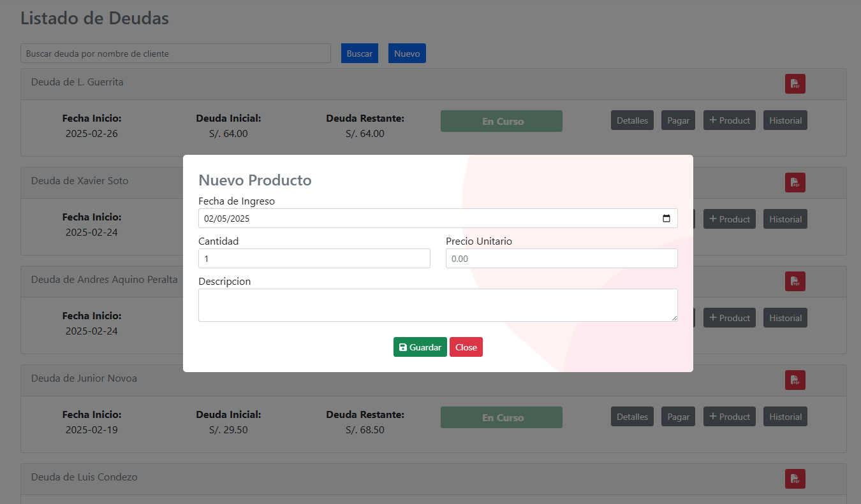Add a product to Andres Aquino Peralta debt

[730, 318]
